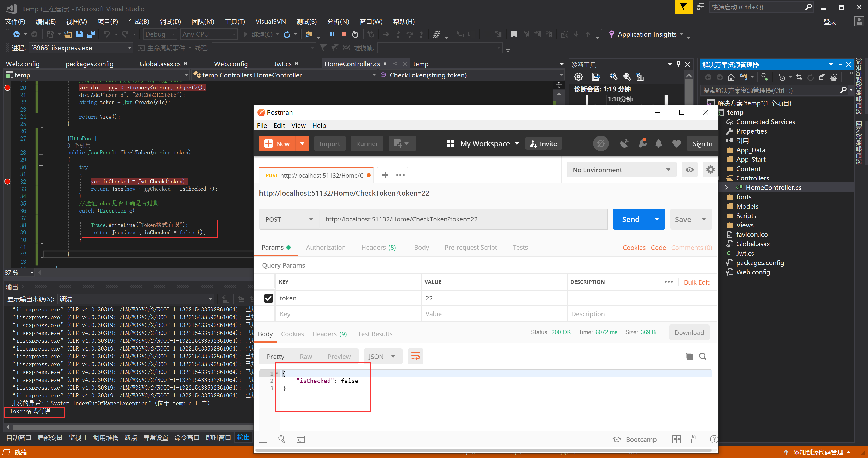Search the response with magnifier icon
The height and width of the screenshot is (458, 868).
click(x=702, y=356)
